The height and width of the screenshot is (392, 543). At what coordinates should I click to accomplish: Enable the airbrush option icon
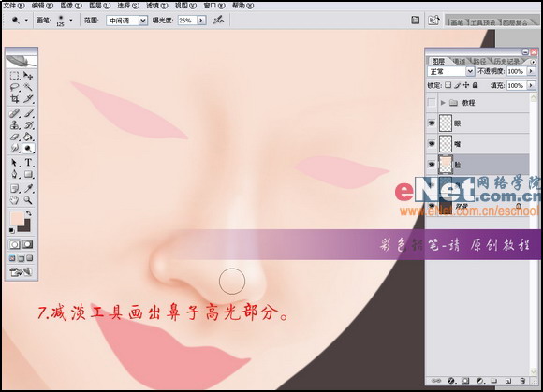[x=218, y=20]
